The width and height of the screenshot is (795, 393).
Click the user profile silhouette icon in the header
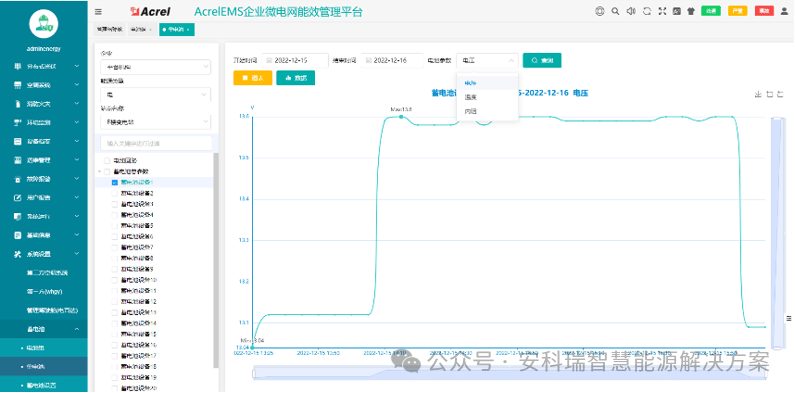pyautogui.click(x=784, y=11)
